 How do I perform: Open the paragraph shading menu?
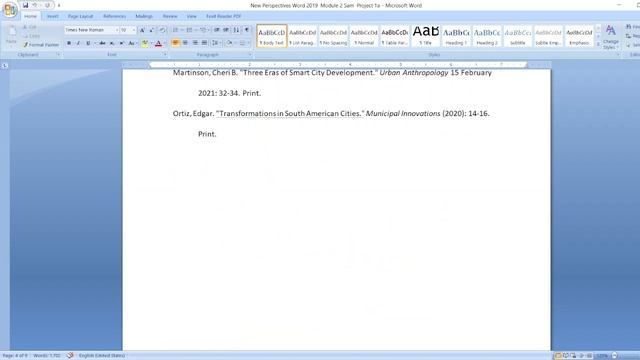[x=230, y=43]
